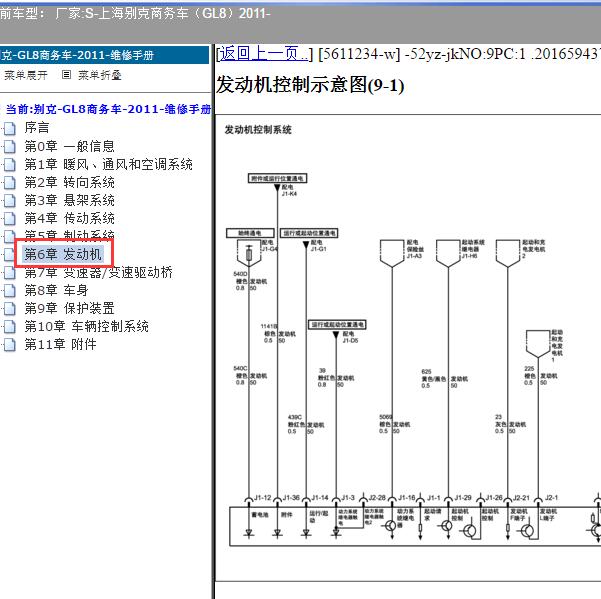Click the page icon next to 第10章 车辆控制系统
Viewport: 601px width, 599px height.
coord(10,327)
